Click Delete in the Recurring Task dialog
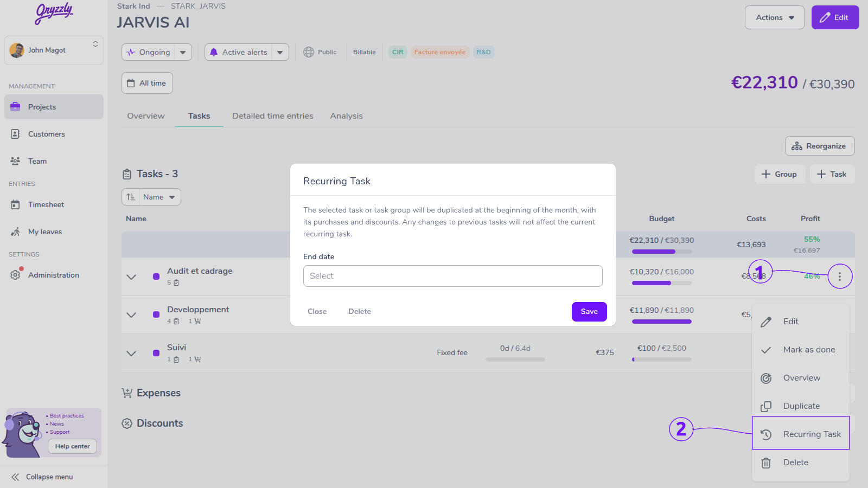Screen dimensions: 868x488 click(360, 312)
